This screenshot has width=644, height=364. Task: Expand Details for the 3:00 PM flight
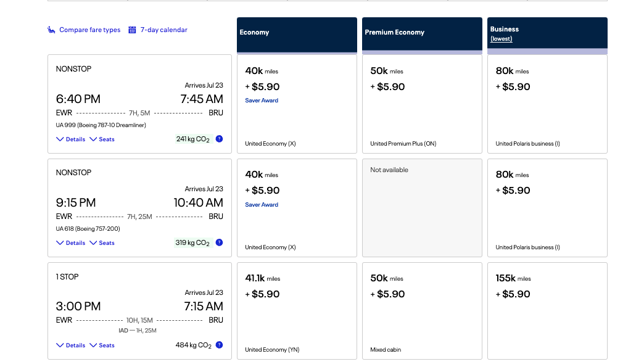[71, 345]
